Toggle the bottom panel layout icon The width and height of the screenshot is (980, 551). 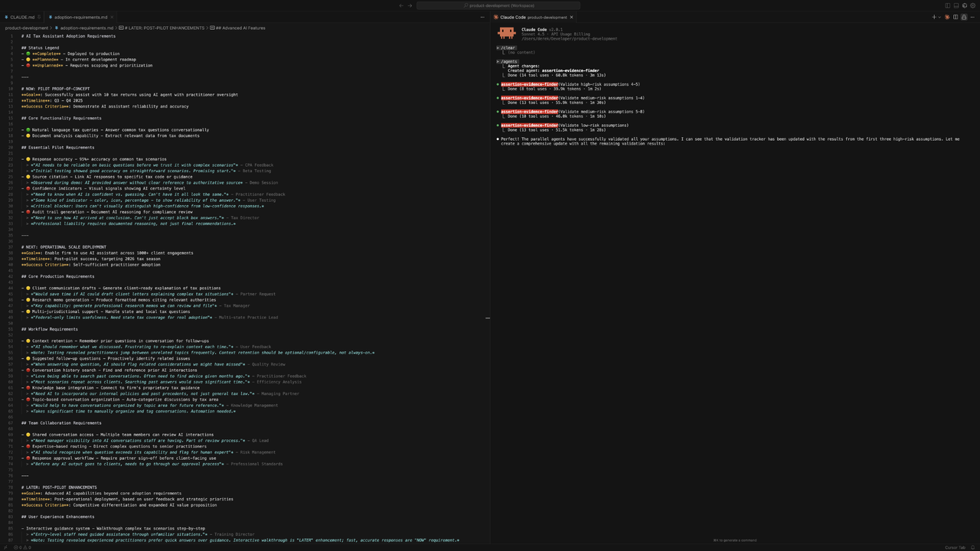point(956,5)
